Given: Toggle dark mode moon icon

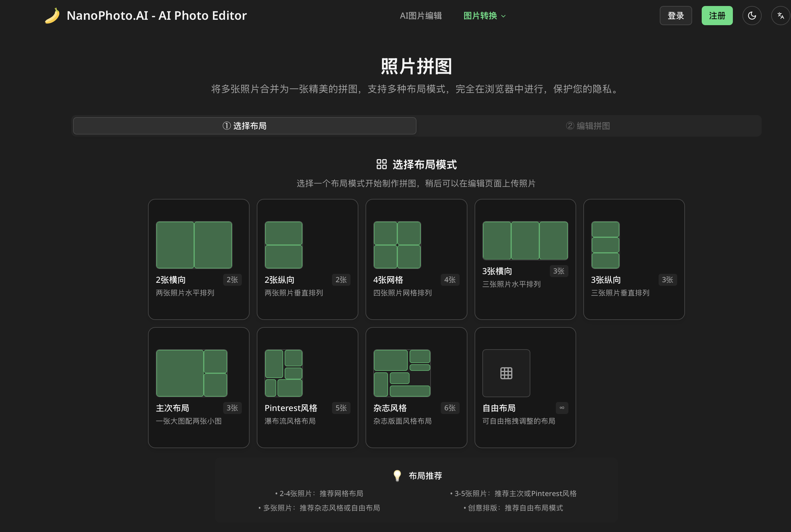Looking at the screenshot, I should [x=752, y=16].
